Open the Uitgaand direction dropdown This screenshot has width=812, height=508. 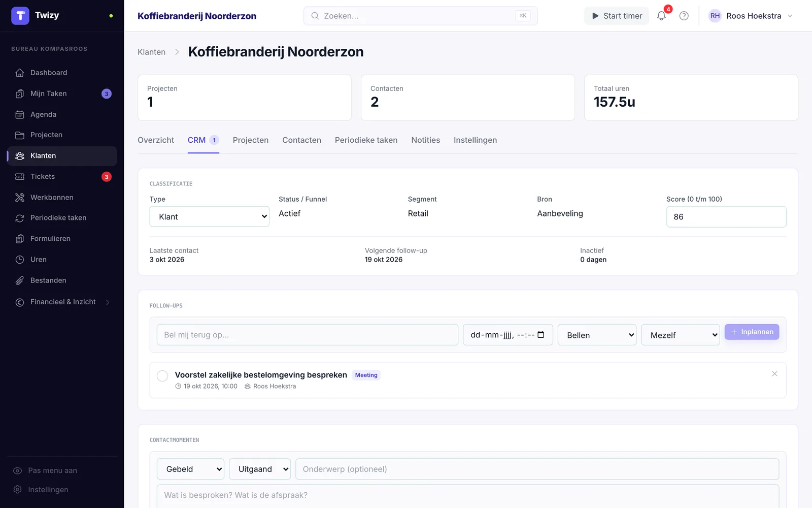click(x=260, y=469)
